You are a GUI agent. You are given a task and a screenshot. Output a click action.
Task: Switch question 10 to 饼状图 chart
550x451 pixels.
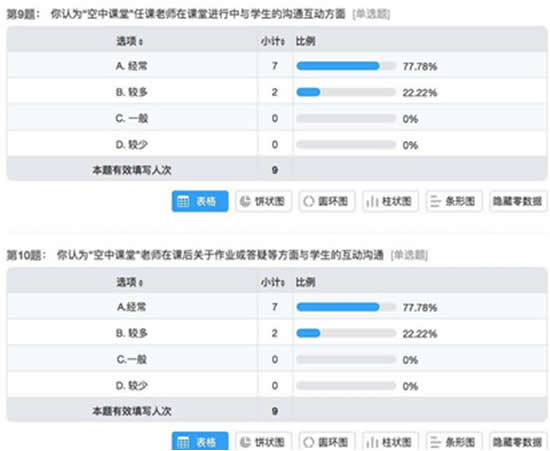click(263, 441)
